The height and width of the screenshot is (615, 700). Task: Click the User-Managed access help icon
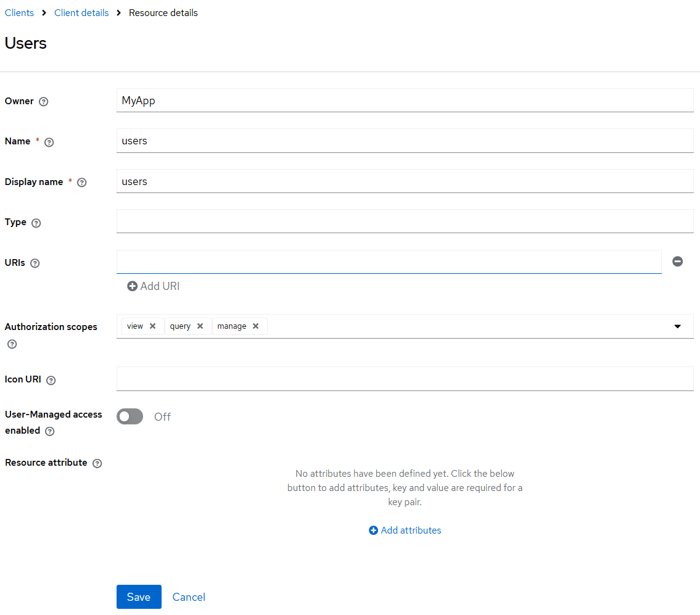pos(49,431)
